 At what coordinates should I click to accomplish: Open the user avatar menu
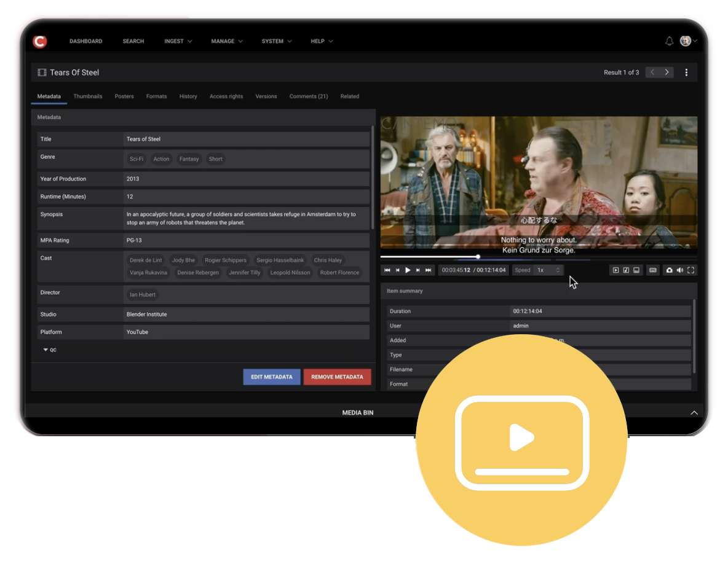tap(688, 41)
